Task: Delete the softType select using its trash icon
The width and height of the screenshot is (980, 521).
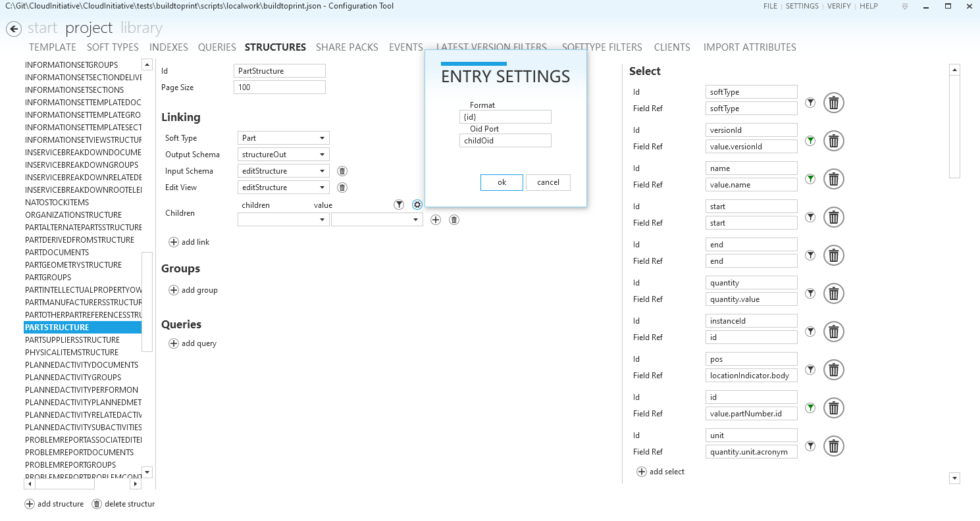Action: (x=833, y=103)
